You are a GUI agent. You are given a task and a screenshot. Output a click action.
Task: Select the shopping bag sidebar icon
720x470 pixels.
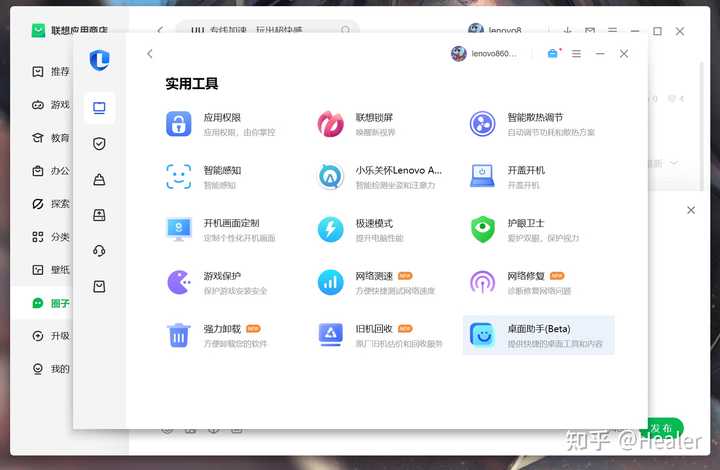click(99, 286)
